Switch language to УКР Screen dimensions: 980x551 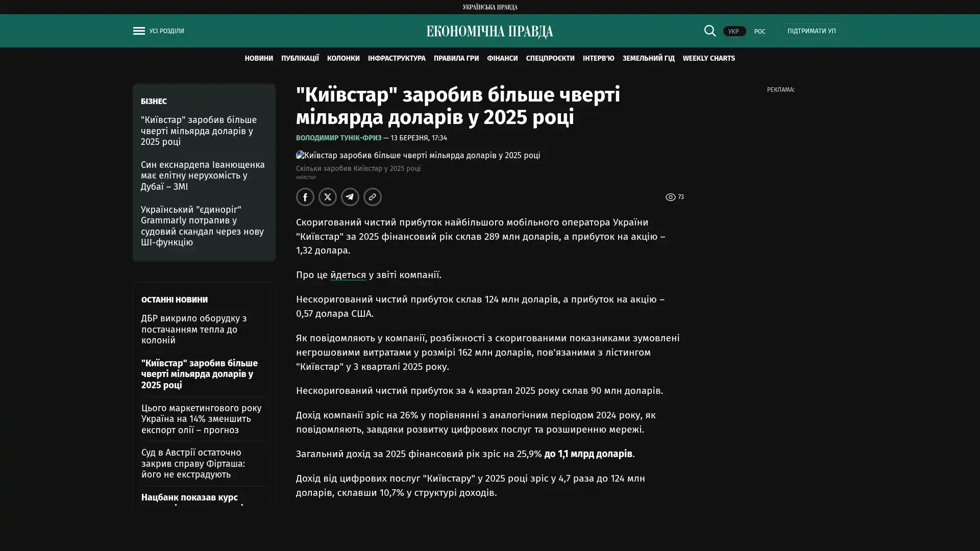[733, 32]
